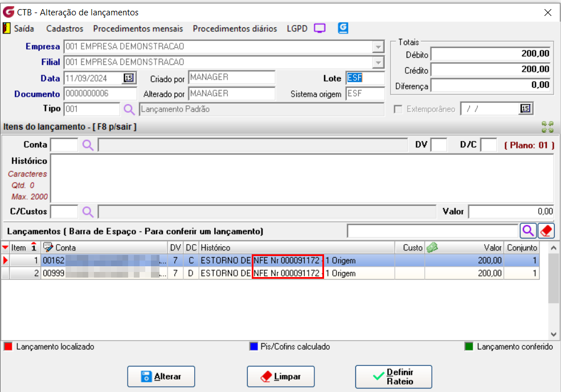Select lançamento row with conta 00162
The width and height of the screenshot is (561, 392).
270,260
